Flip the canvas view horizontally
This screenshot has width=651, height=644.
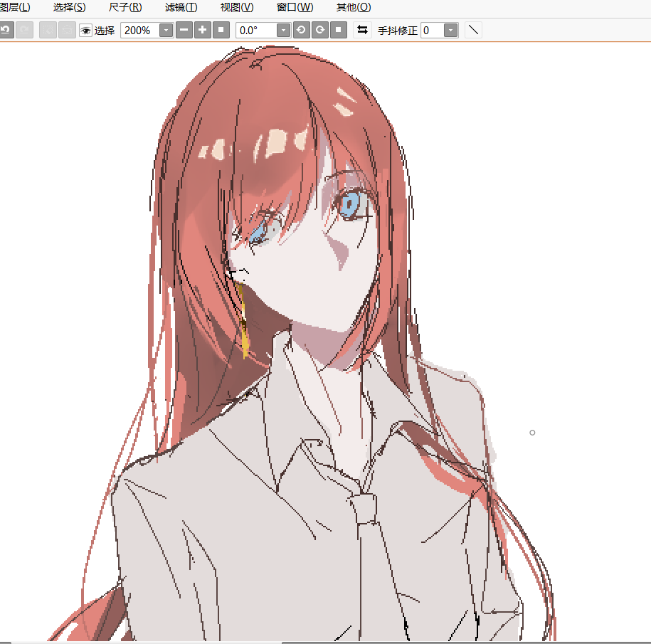(362, 30)
